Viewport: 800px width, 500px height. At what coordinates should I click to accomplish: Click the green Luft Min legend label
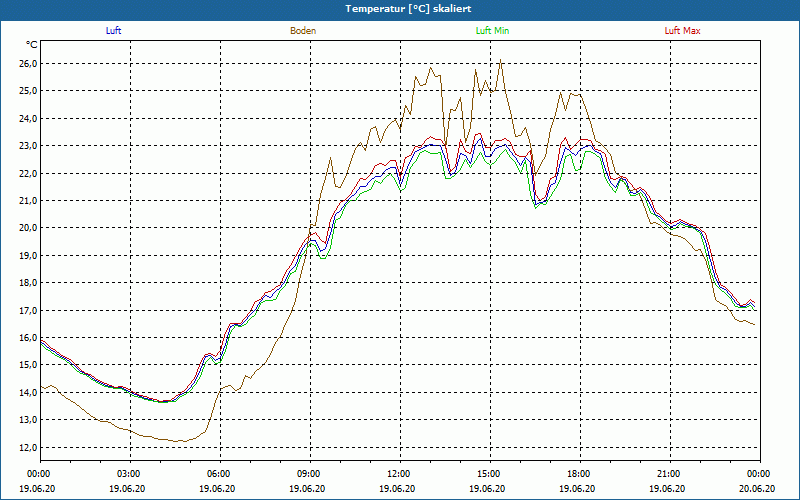pyautogui.click(x=492, y=31)
